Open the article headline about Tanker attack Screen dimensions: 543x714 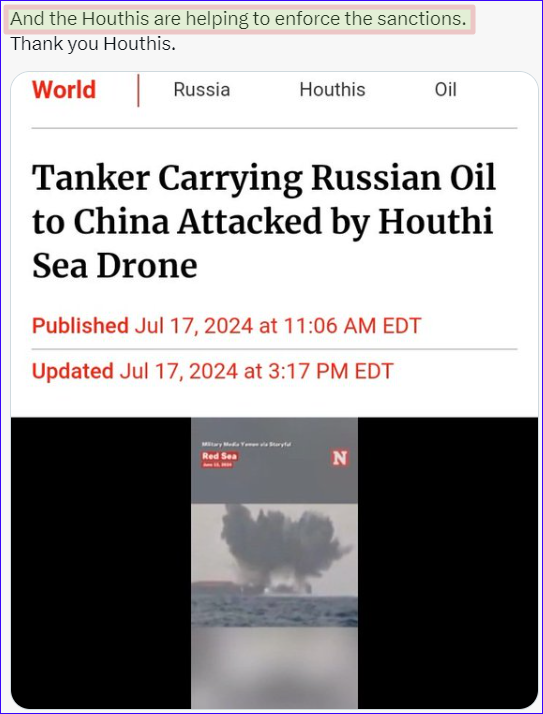click(263, 221)
